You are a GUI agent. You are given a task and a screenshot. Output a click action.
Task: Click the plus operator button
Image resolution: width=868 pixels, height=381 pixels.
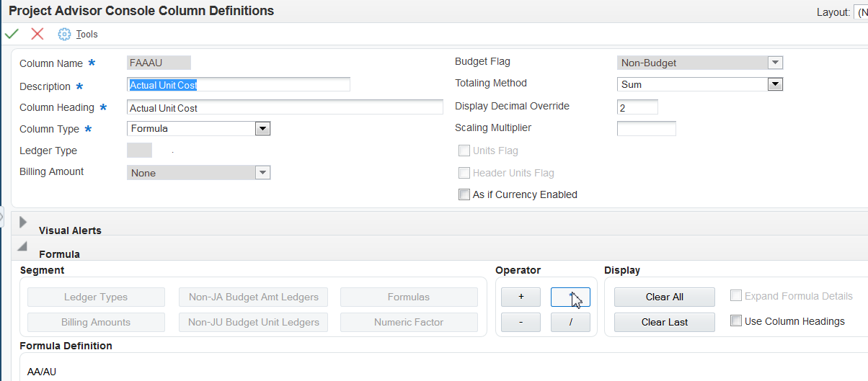point(521,297)
